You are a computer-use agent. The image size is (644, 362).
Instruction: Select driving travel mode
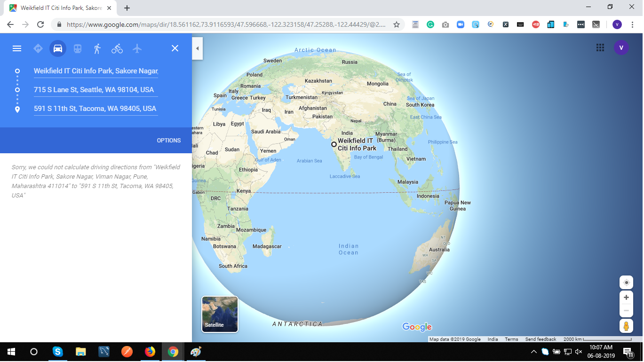click(x=58, y=48)
